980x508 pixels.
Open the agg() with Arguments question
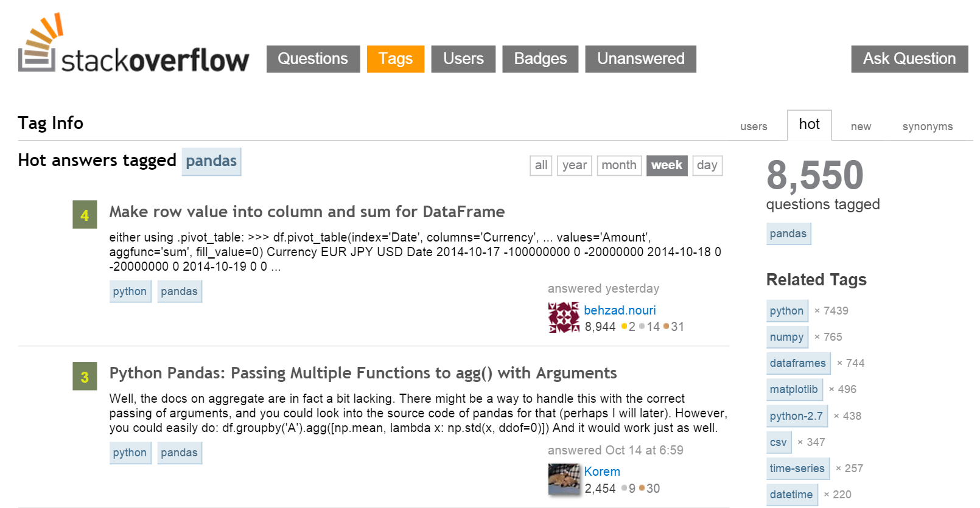363,373
